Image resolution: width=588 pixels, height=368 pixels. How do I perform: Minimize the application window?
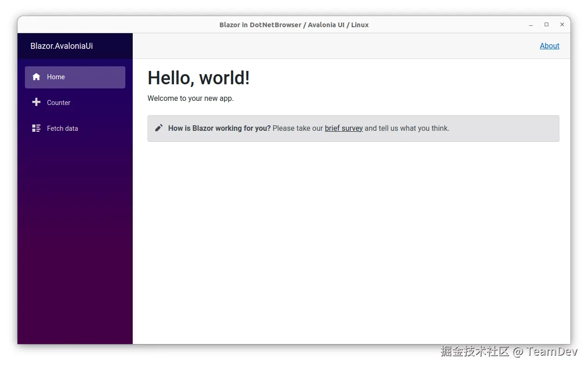click(x=530, y=24)
